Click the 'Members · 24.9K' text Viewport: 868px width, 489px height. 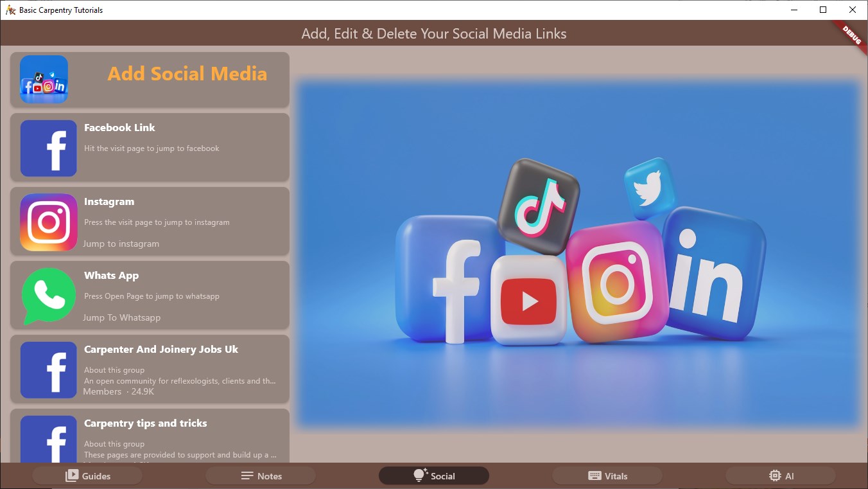pos(118,391)
